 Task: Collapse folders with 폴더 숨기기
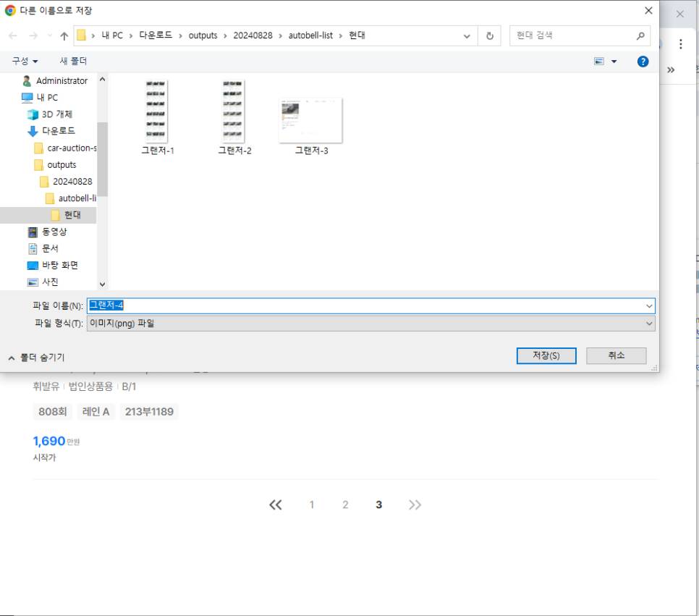(x=36, y=358)
